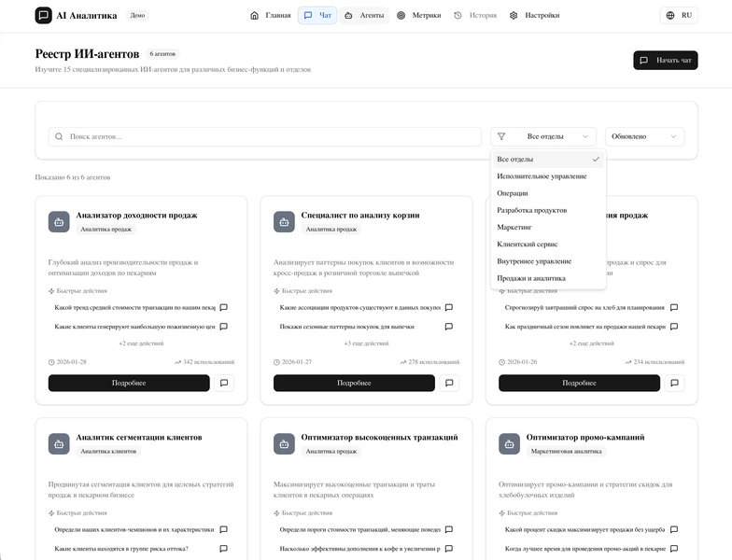The image size is (732, 560).
Task: Collapse the Все отделы department dropdown
Action: tap(543, 136)
